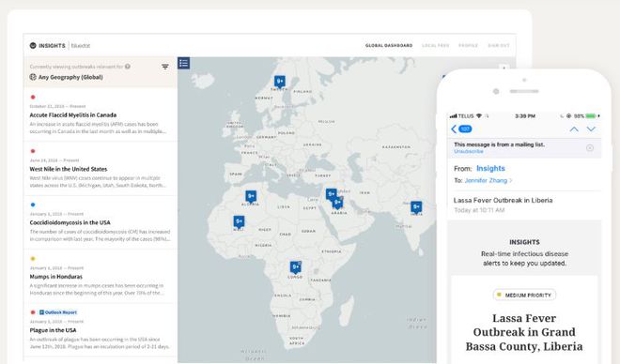Select the outbreak marker over Mali
The image size is (620, 364).
click(x=239, y=221)
